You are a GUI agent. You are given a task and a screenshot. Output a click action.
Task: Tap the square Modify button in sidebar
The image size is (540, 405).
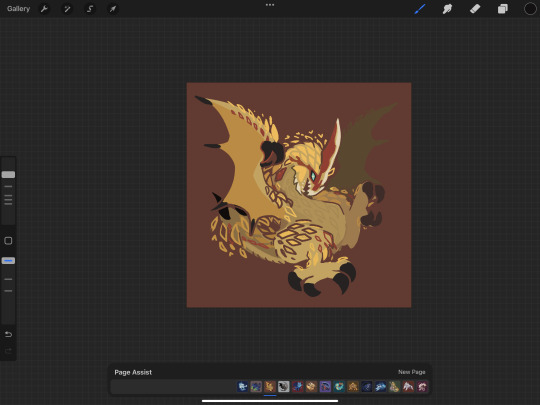tap(8, 240)
